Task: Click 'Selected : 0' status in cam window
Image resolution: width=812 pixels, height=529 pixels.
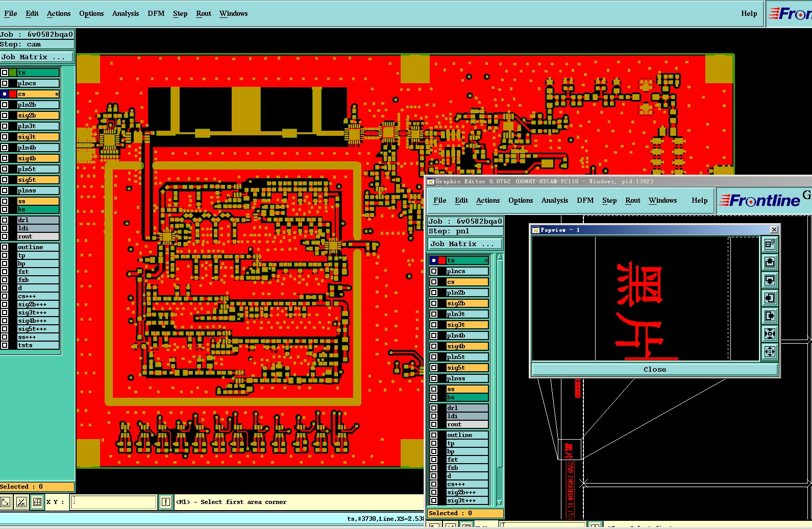Action: pos(37,487)
